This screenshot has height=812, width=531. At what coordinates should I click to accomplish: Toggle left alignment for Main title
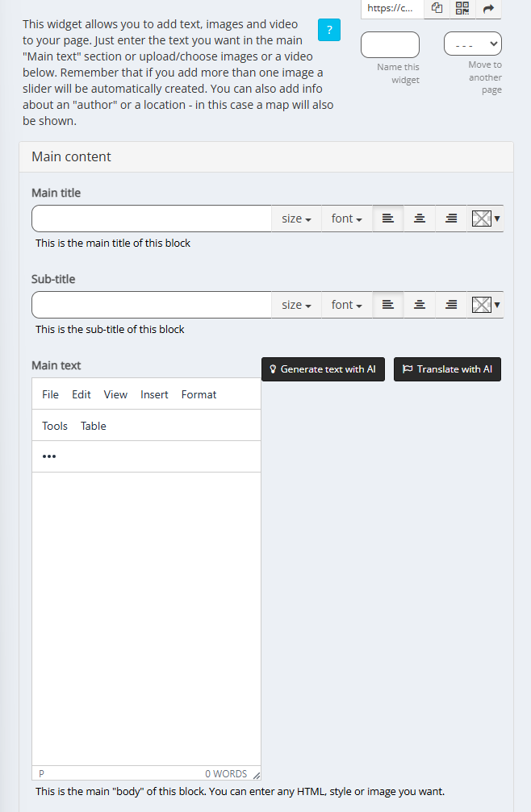[x=388, y=219]
